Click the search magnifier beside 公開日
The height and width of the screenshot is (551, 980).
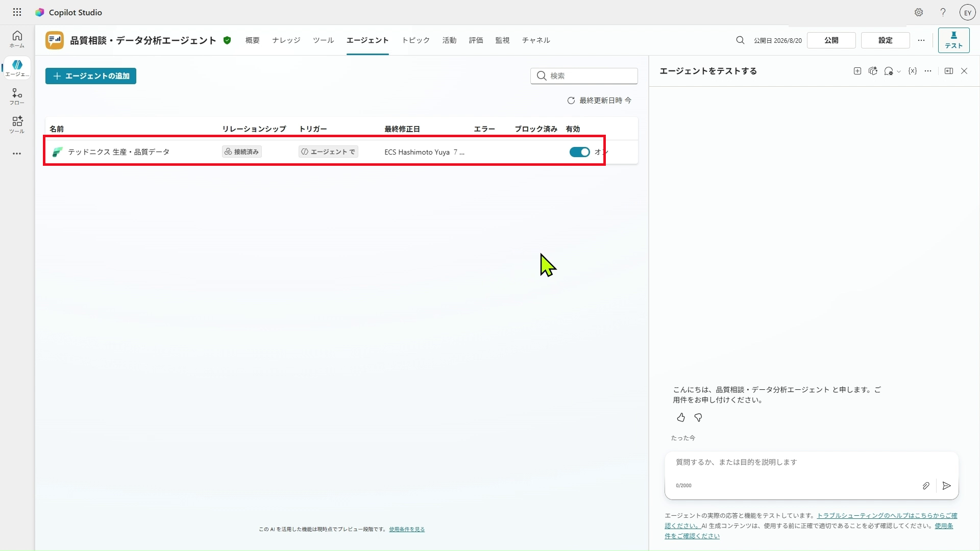[x=740, y=40]
